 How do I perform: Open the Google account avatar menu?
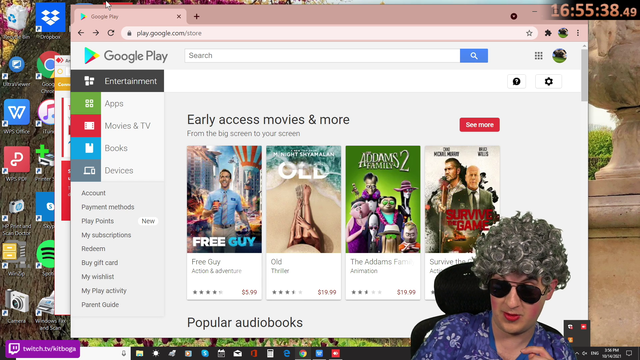[559, 56]
